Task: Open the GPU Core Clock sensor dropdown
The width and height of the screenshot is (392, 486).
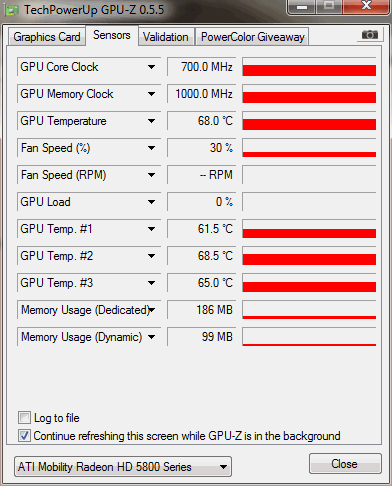Action: [x=152, y=67]
